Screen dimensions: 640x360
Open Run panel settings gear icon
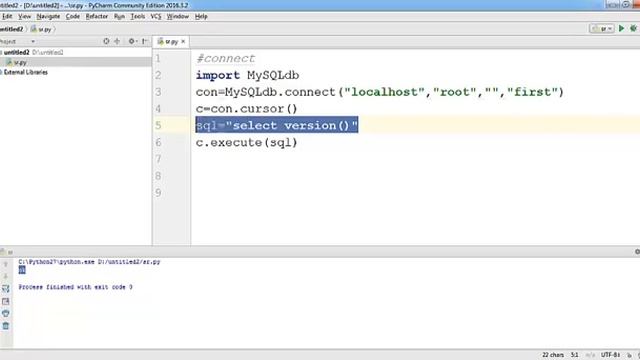pos(637,252)
